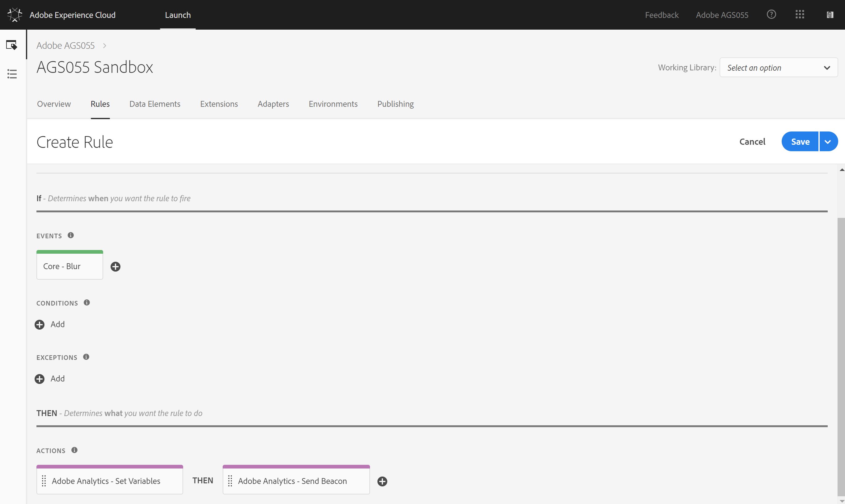Image resolution: width=845 pixels, height=504 pixels.
Task: Click the Actions info icon
Action: pyautogui.click(x=74, y=450)
